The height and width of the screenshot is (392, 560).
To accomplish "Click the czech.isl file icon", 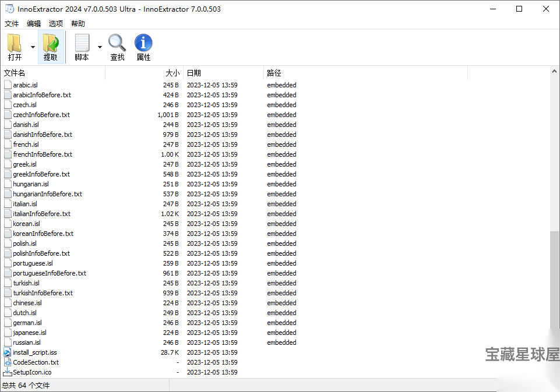I will (8, 105).
